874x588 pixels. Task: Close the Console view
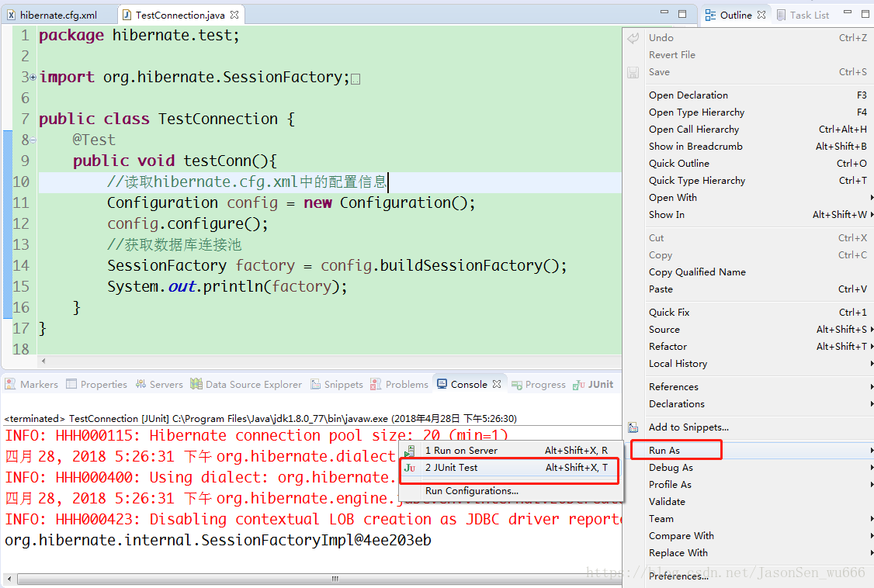pyautogui.click(x=497, y=384)
